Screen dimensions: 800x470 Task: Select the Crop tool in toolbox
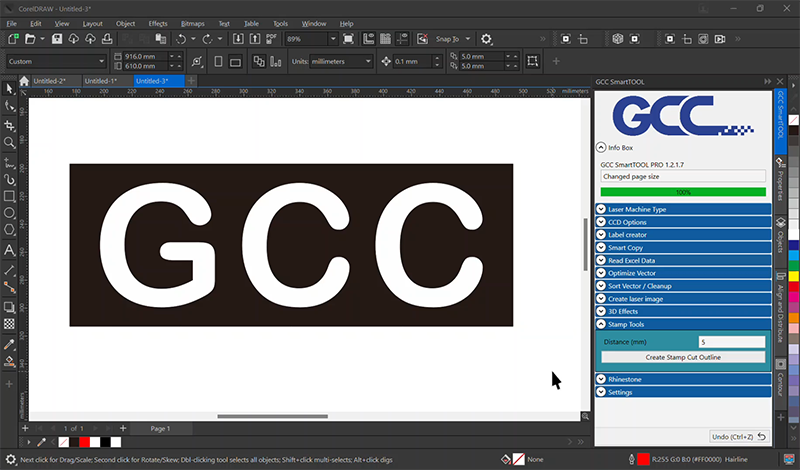[9, 125]
